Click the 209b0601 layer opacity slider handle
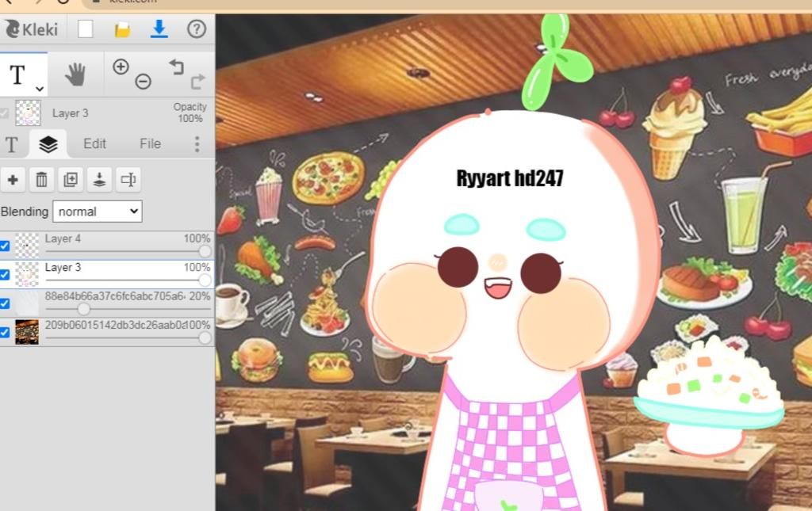 [x=205, y=337]
